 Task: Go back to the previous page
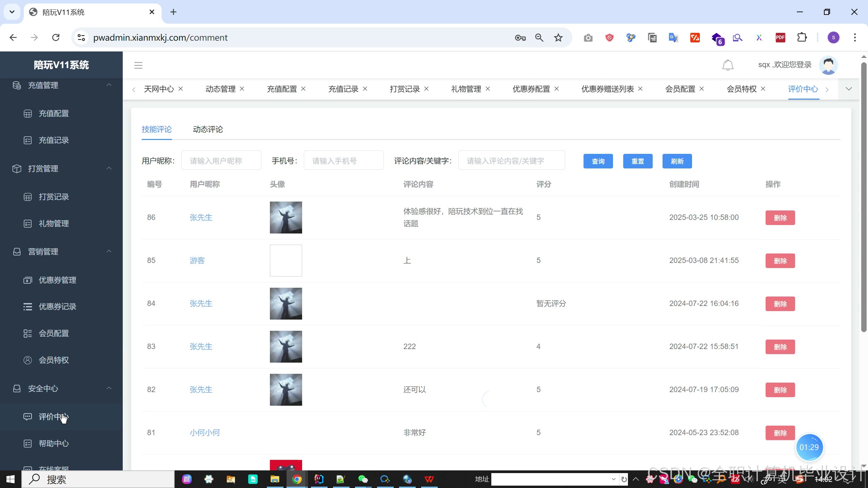(x=13, y=38)
